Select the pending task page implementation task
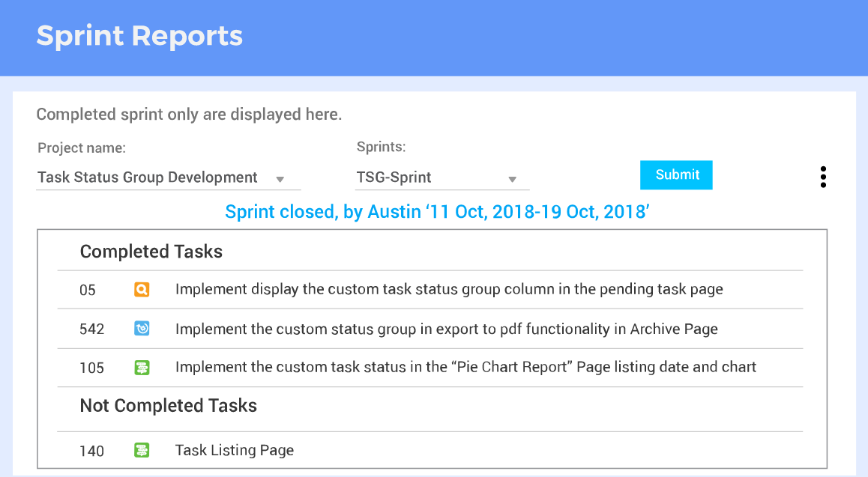868x477 pixels. (447, 290)
